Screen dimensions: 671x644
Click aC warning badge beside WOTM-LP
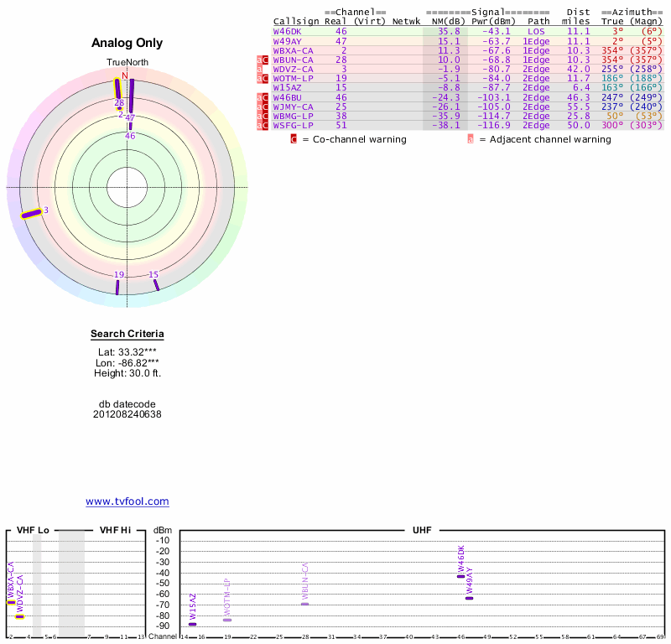[263, 78]
